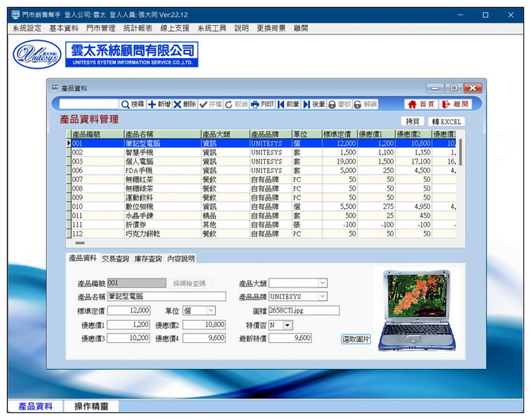Print the product list with 列印

click(x=262, y=104)
